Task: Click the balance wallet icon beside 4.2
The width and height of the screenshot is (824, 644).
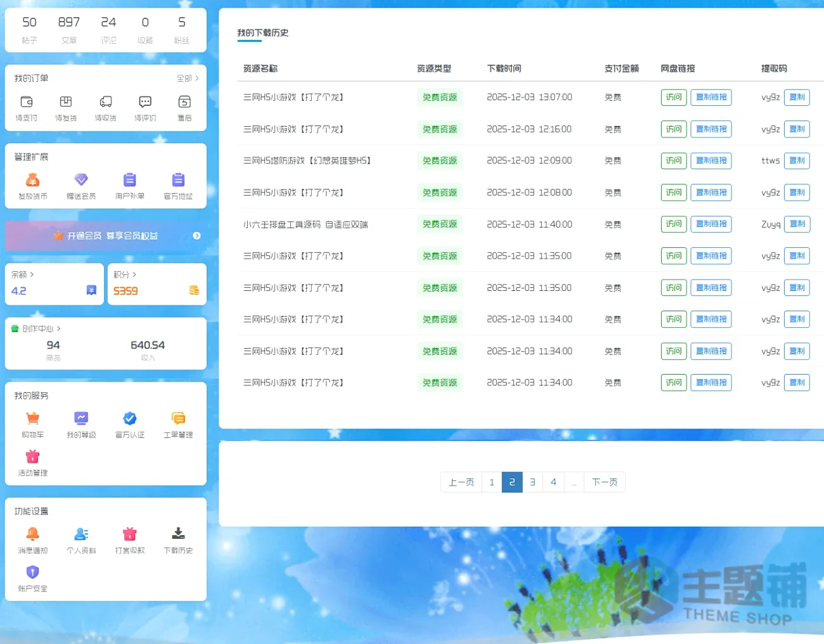Action: pyautogui.click(x=91, y=290)
